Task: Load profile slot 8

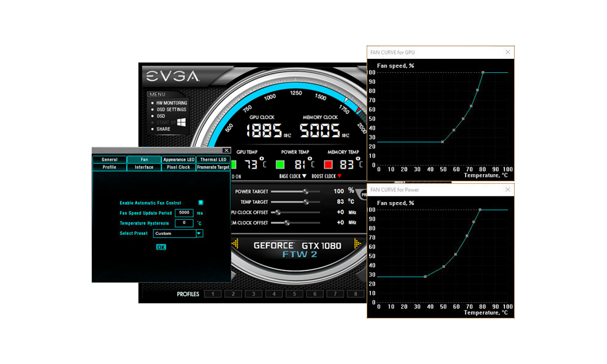Action: pos(355,294)
